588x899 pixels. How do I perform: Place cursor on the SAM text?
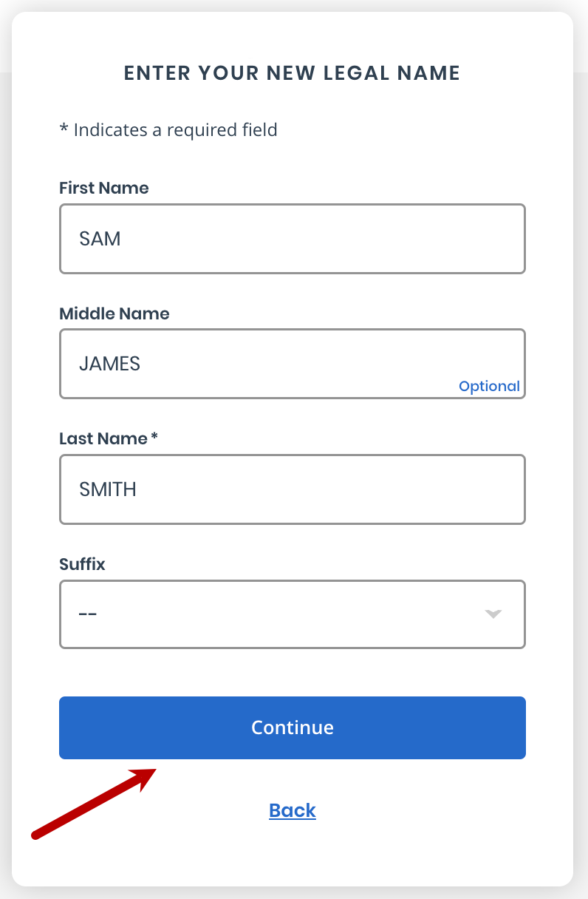coord(100,239)
